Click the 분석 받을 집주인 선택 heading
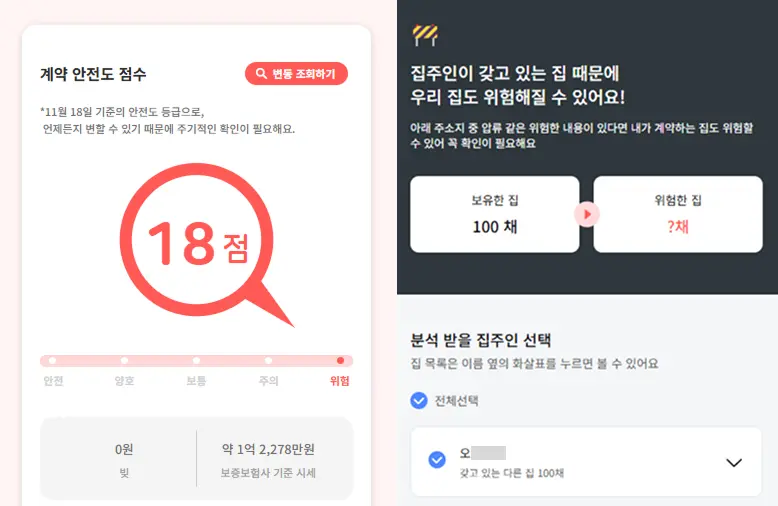 (x=480, y=340)
